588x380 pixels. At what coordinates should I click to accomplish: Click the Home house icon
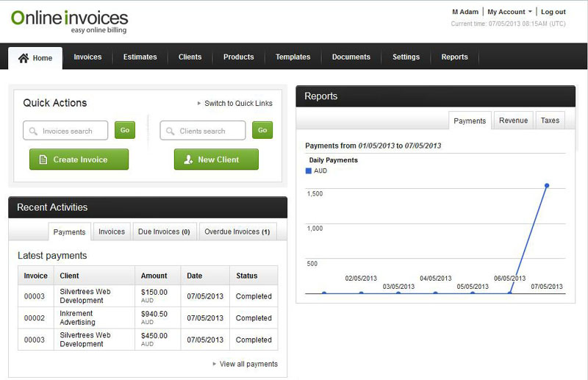24,58
